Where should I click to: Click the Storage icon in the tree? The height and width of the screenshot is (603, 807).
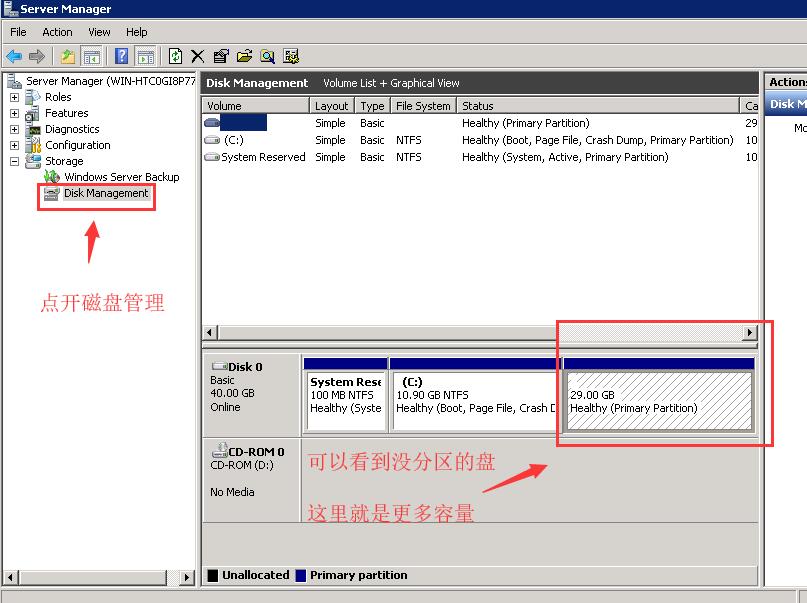tap(33, 161)
